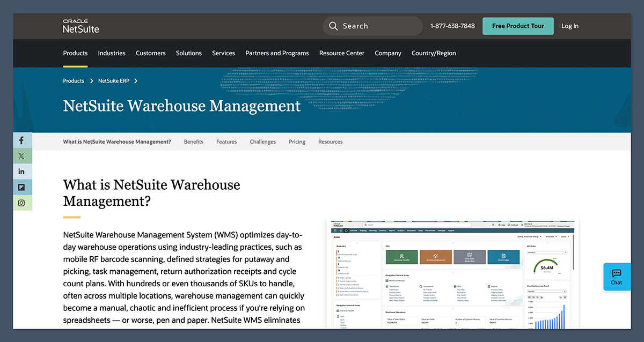Viewport: 644px width, 342px height.
Task: Open the Country/Region menu
Action: [x=434, y=53]
